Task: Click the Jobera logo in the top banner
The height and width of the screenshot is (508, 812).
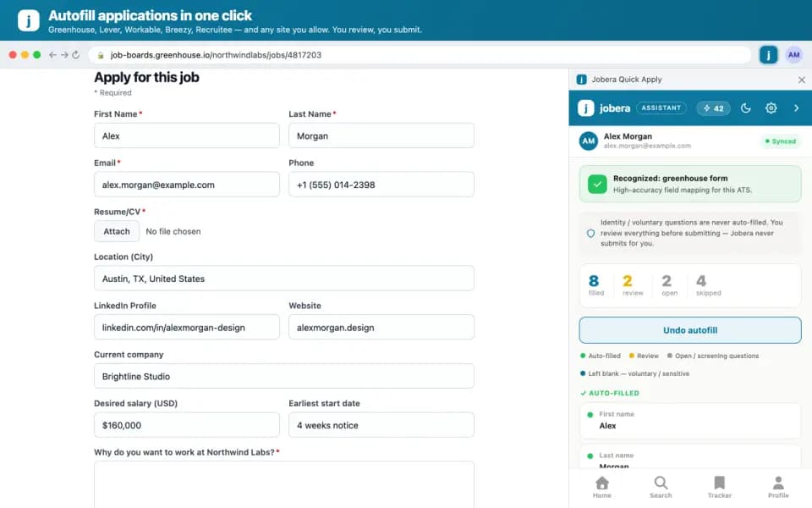Action: click(29, 20)
